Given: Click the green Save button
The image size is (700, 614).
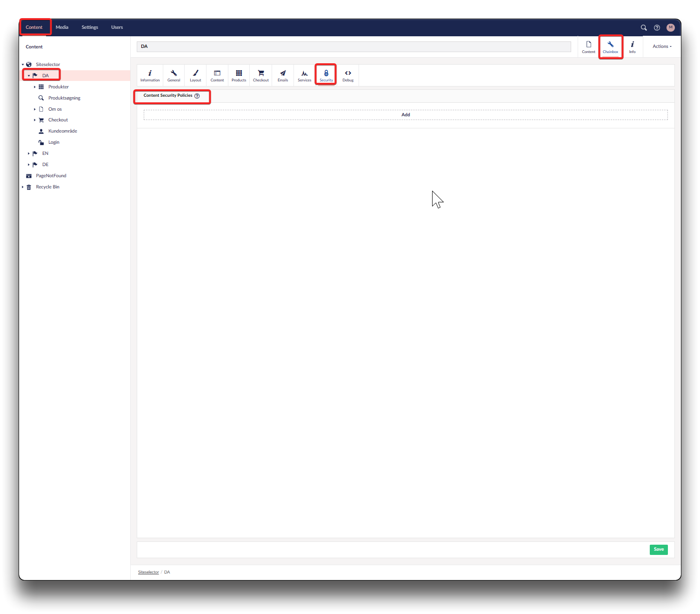Looking at the screenshot, I should tap(659, 549).
